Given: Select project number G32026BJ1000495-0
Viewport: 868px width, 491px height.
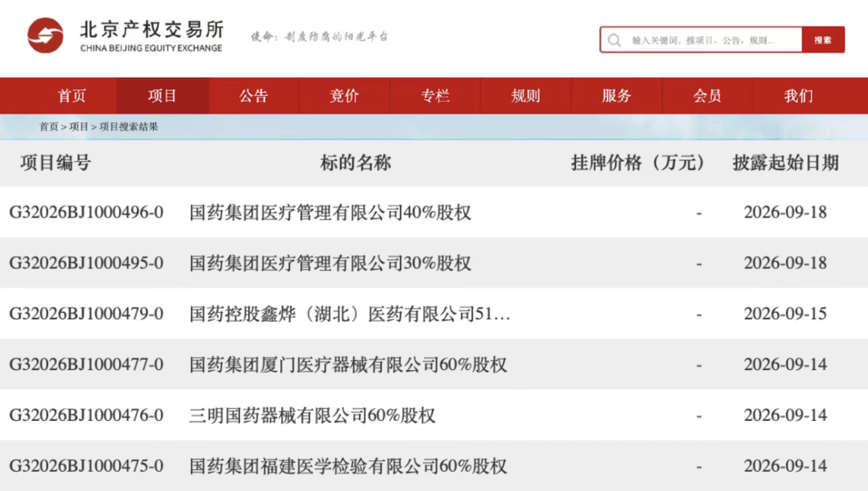Looking at the screenshot, I should pyautogui.click(x=86, y=263).
